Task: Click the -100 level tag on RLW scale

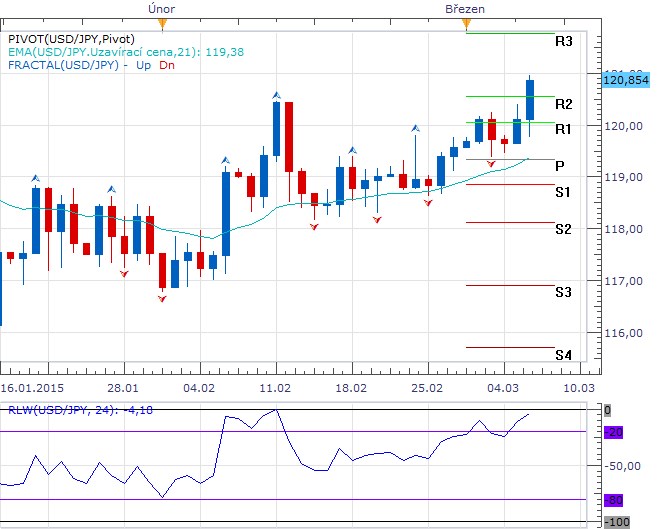Action: pyautogui.click(x=617, y=522)
